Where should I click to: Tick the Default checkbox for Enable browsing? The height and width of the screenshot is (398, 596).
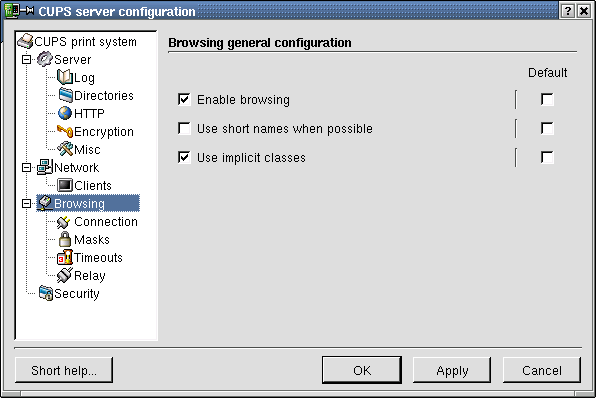coord(547,100)
